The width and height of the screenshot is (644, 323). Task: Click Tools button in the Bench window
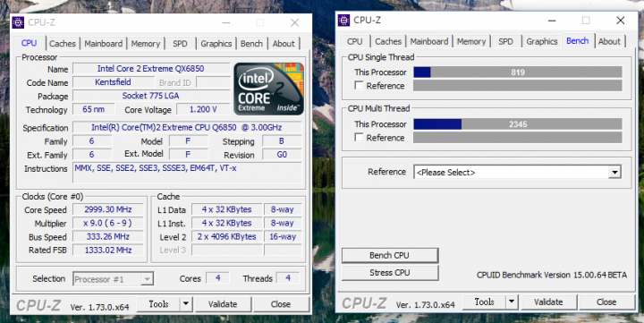(484, 302)
